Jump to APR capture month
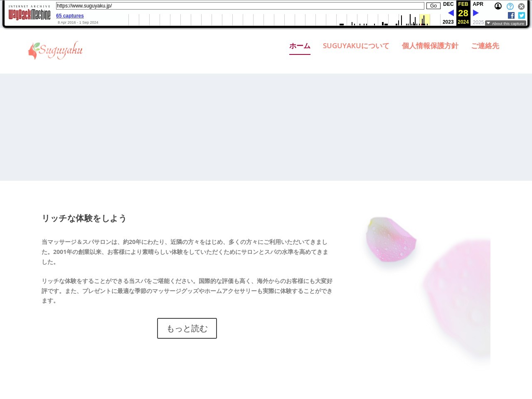532x399 pixels. tap(478, 4)
